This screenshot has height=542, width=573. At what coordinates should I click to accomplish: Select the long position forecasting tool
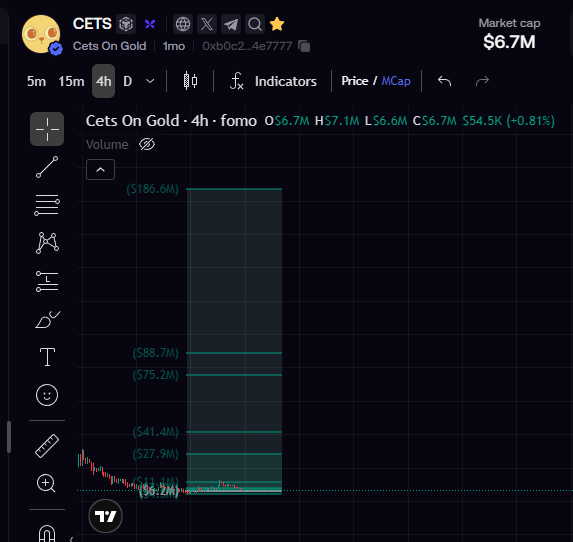tap(47, 281)
